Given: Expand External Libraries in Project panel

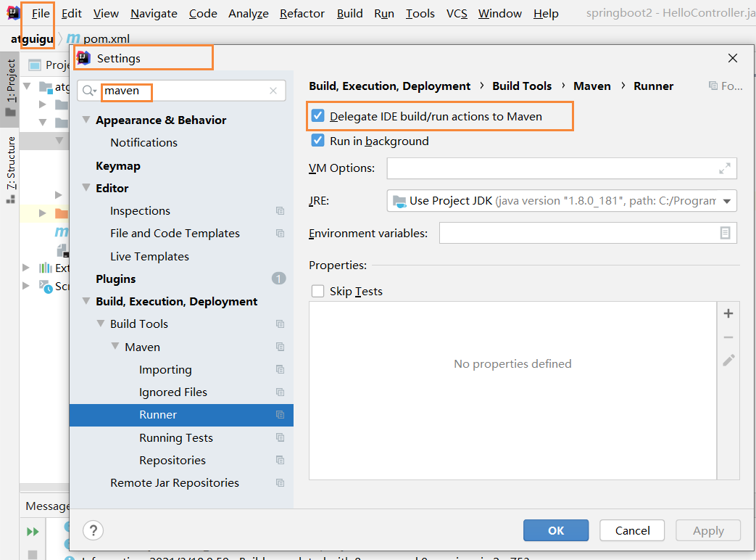Looking at the screenshot, I should click(26, 268).
